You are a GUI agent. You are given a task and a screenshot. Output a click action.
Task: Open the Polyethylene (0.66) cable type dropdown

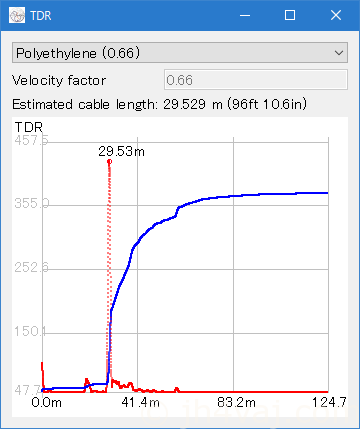pos(180,53)
